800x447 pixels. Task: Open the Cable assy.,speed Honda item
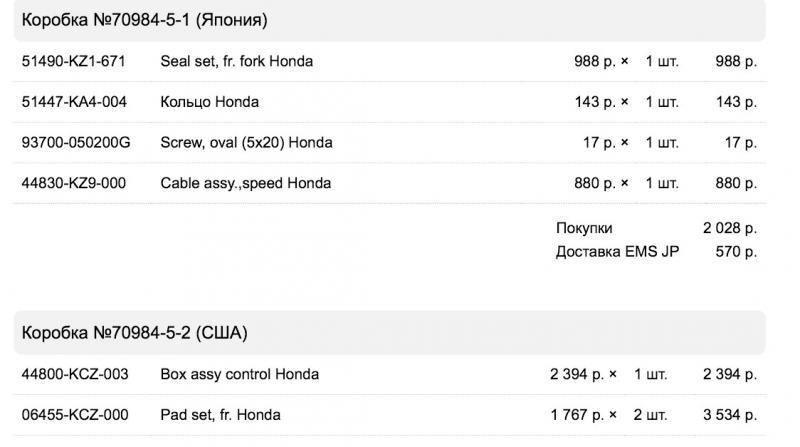point(246,183)
